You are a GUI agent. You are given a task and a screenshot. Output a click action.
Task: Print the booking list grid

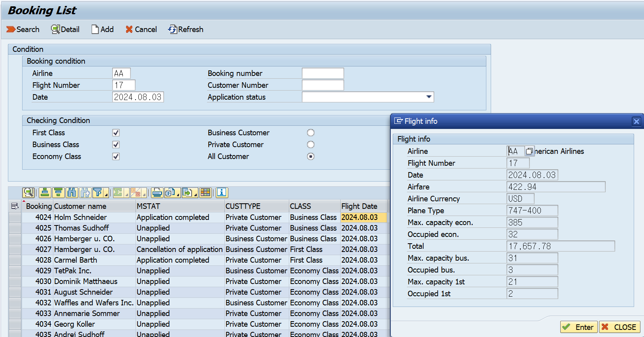[x=157, y=193]
